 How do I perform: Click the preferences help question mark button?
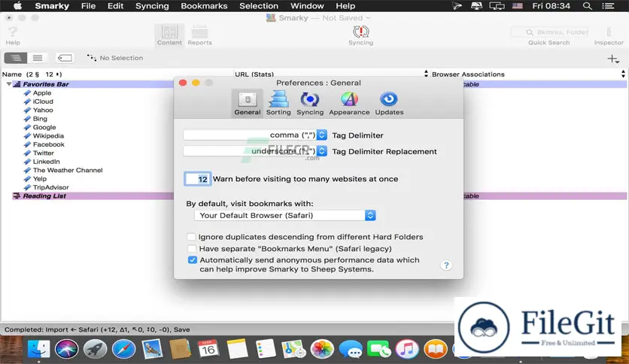[x=446, y=265]
